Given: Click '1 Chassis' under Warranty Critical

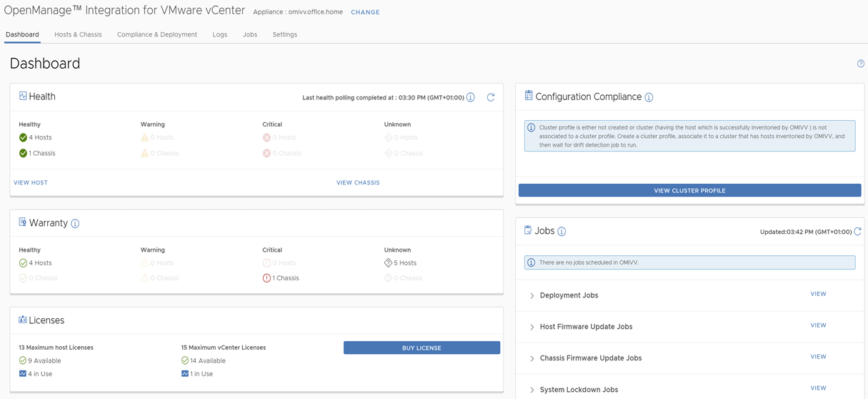Looking at the screenshot, I should pos(286,278).
